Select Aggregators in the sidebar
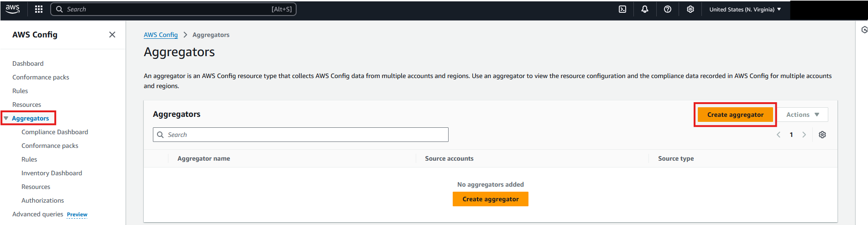Image resolution: width=868 pixels, height=225 pixels. point(30,118)
